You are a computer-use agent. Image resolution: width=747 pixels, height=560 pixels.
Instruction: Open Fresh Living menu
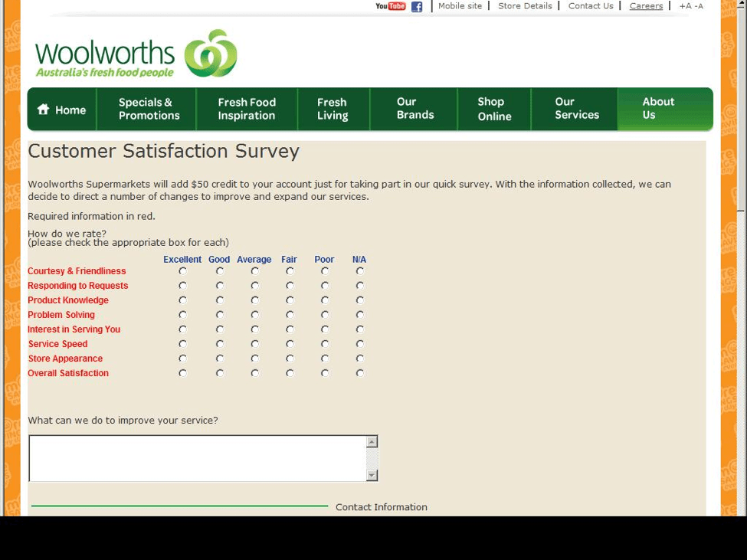point(333,109)
